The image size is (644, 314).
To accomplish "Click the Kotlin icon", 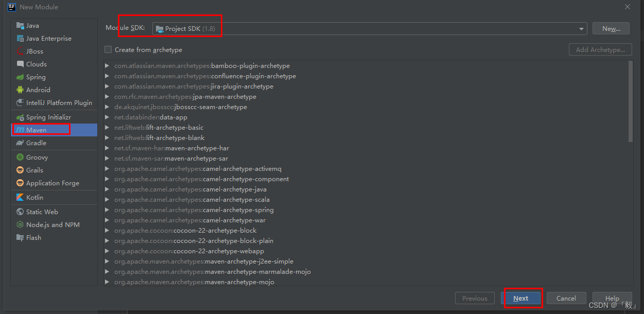I will (x=20, y=198).
